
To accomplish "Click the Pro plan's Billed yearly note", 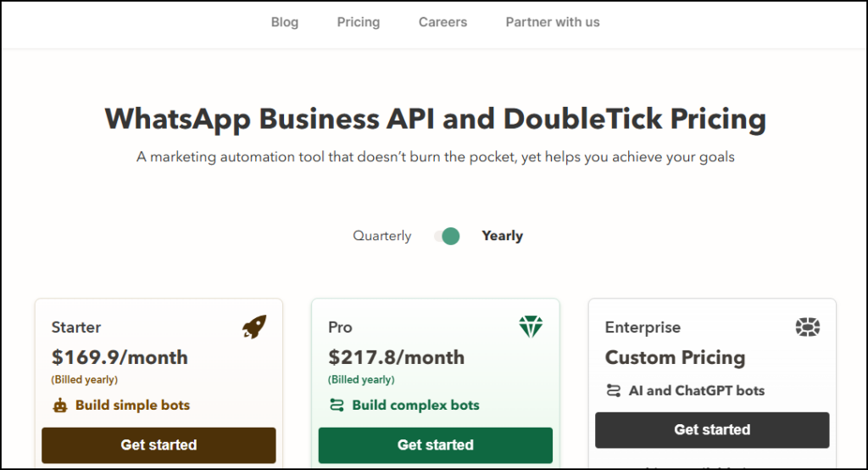I will 361,380.
